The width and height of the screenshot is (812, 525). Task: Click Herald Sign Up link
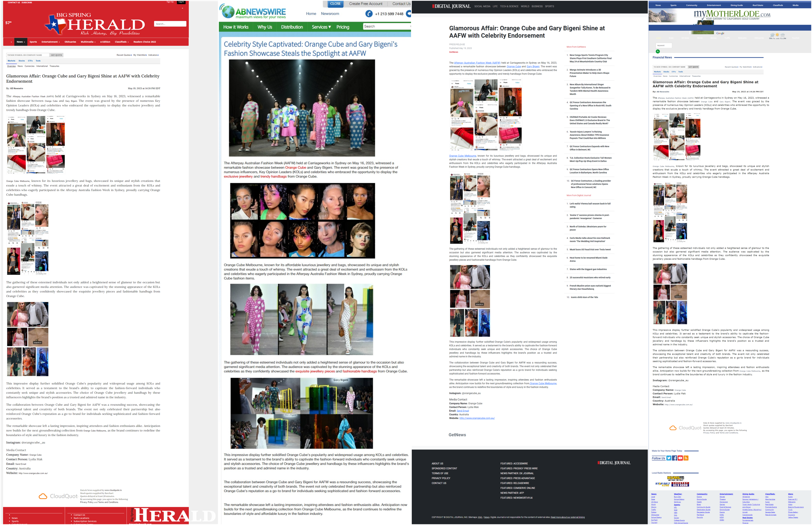[x=170, y=2]
